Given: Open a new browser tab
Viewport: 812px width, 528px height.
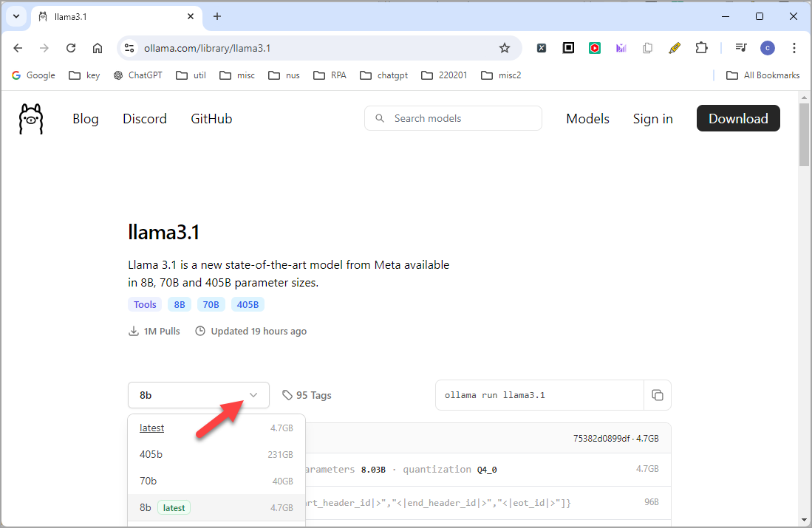Looking at the screenshot, I should pos(217,16).
